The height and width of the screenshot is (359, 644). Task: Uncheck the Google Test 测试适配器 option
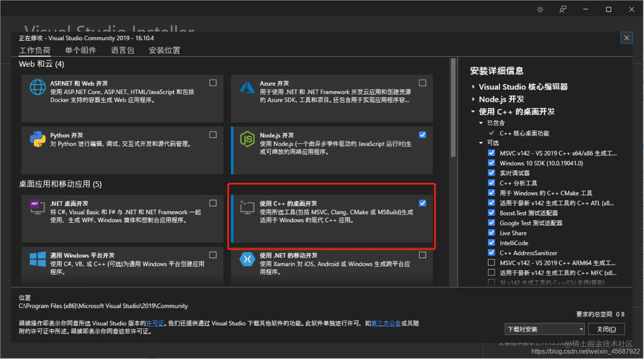[x=492, y=223]
